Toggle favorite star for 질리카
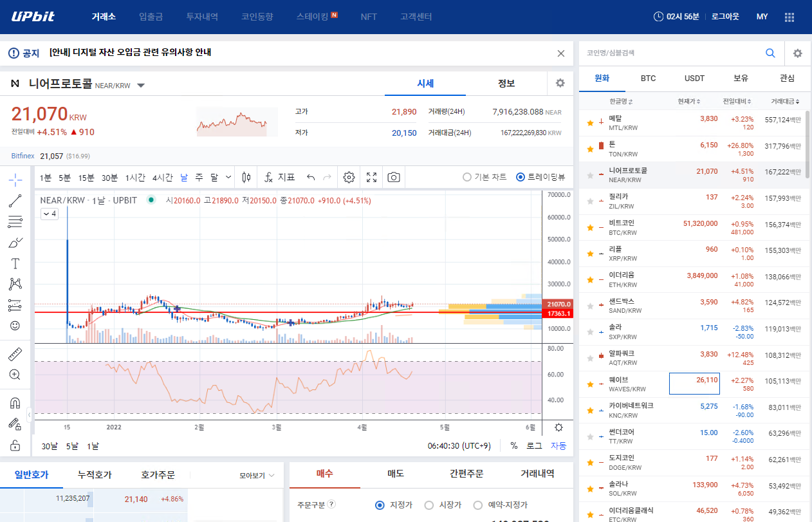This screenshot has width=812, height=522. [x=590, y=201]
